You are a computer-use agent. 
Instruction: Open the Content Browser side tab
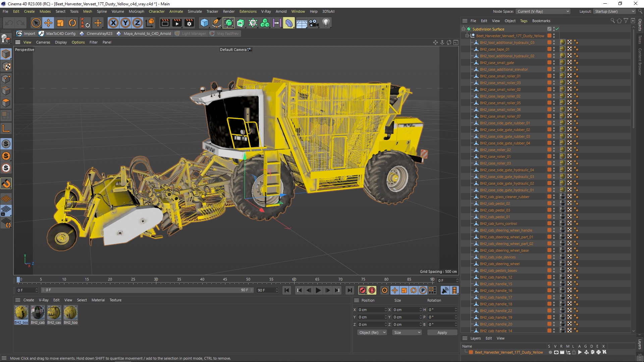[x=640, y=62]
